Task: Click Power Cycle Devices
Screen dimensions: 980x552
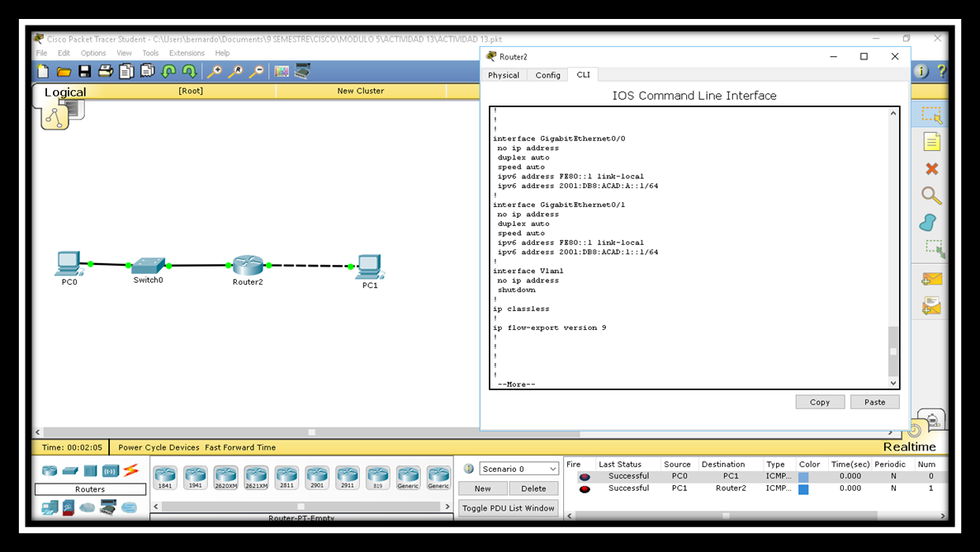Action: pos(159,447)
